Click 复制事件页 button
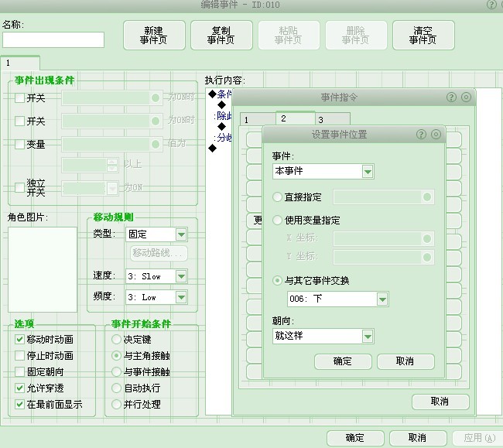Viewport: 503px width, 448px height. point(221,36)
